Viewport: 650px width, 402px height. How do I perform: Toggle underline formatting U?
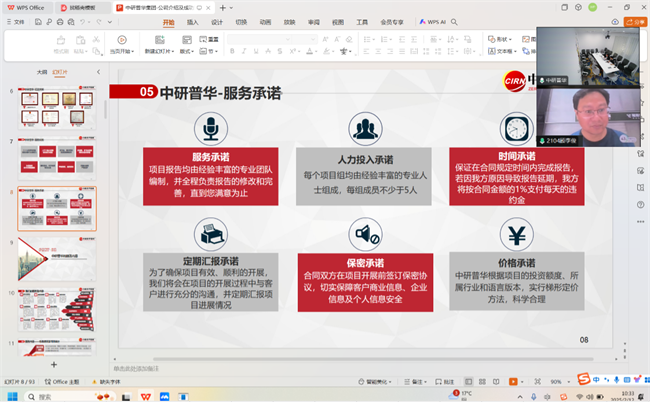pyautogui.click(x=256, y=51)
